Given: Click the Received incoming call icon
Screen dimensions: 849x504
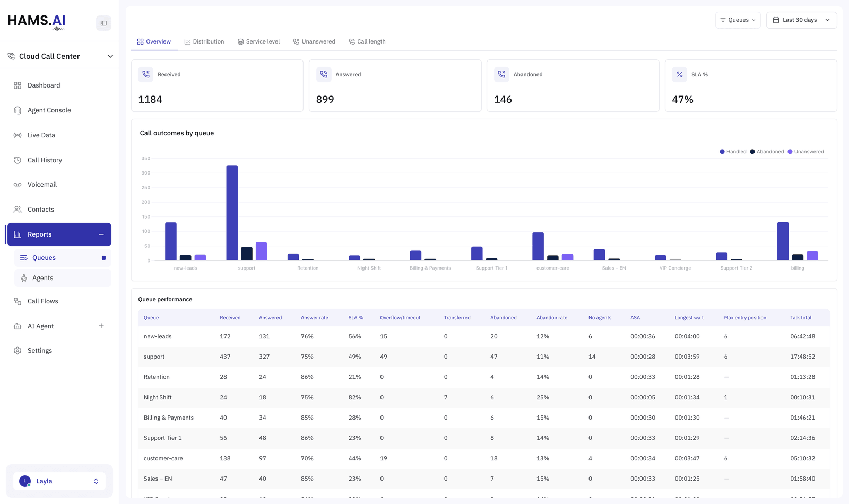Looking at the screenshot, I should point(146,75).
